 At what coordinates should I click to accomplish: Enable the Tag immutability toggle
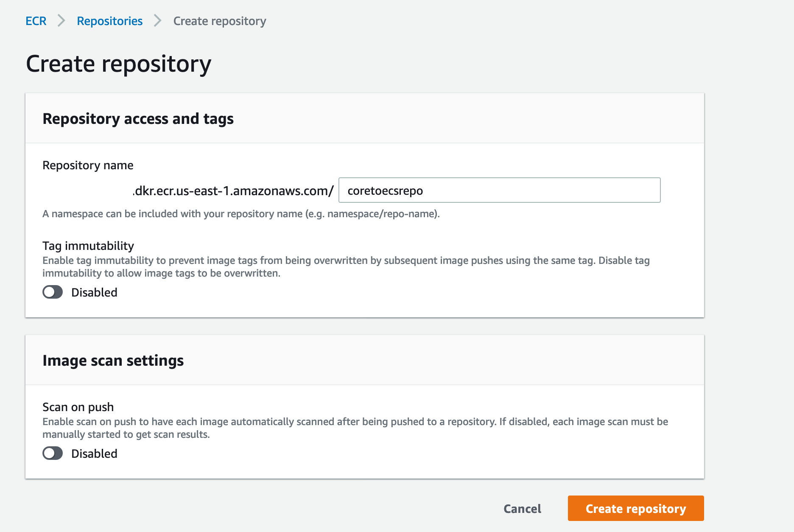coord(53,292)
